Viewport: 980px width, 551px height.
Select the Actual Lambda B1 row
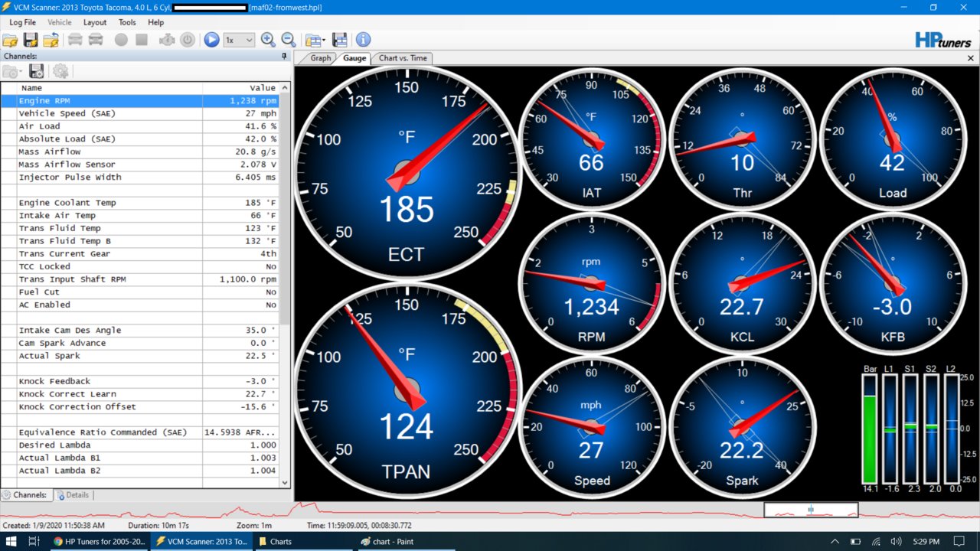[x=140, y=458]
